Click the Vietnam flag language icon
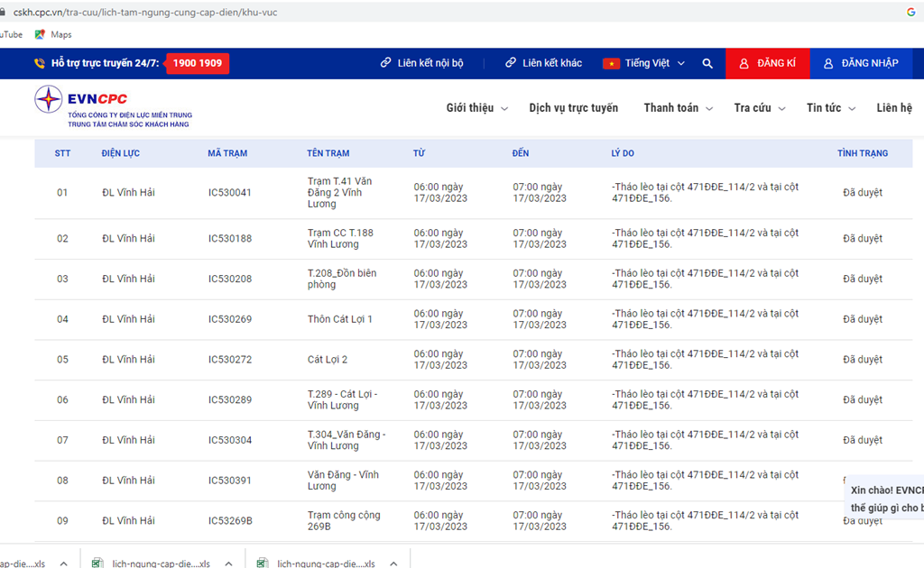Screen dimensions: 924x568 click(x=611, y=64)
